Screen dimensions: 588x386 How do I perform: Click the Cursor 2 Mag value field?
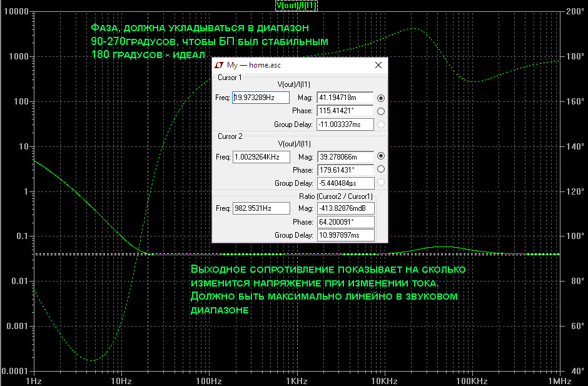[345, 156]
